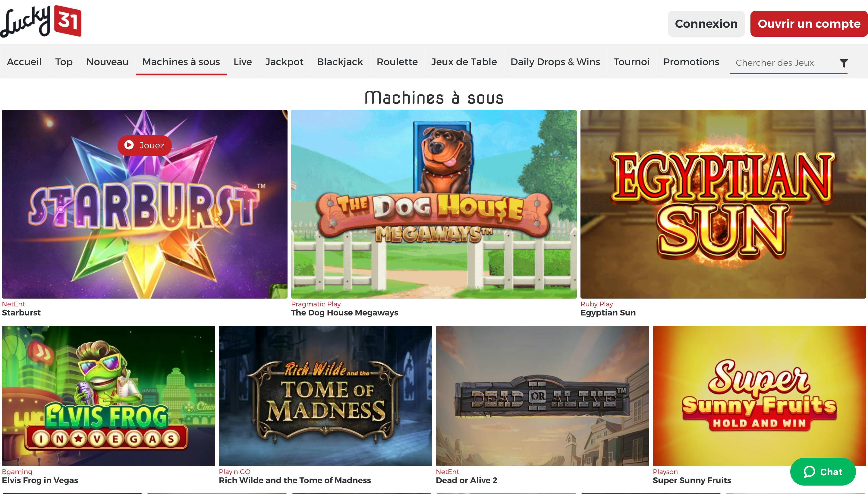Click the Play'n GO provider label
Viewport: 868px width, 494px height.
tap(234, 472)
